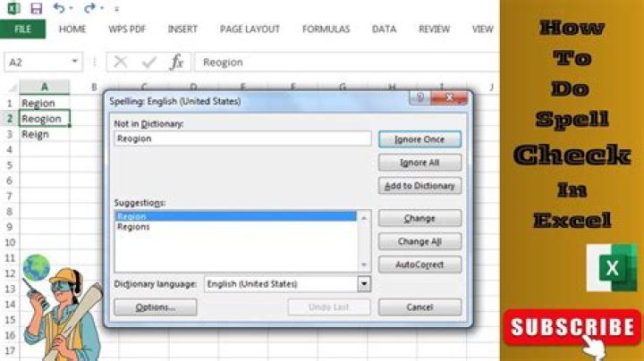Click the formula bar Enter checkmark icon
Viewport: 644px width, 361px height.
point(148,63)
